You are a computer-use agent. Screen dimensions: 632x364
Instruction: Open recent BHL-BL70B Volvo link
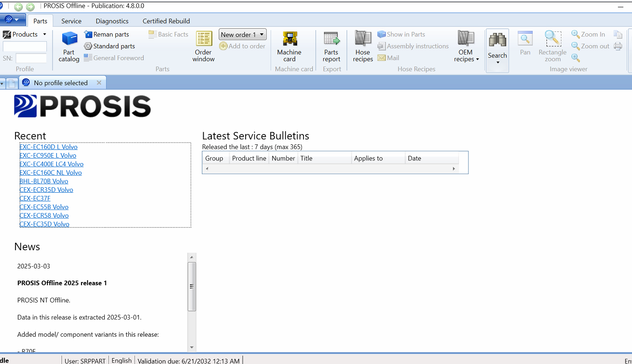[44, 181]
